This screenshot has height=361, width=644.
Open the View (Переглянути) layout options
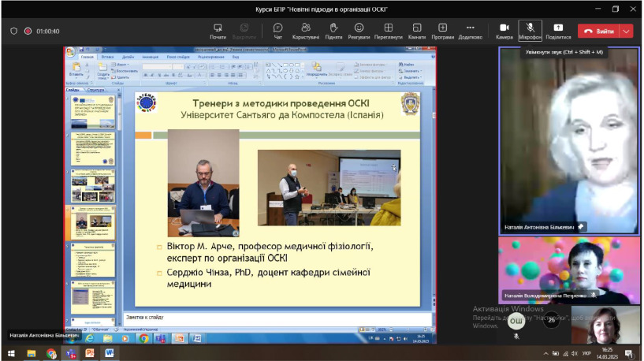[388, 31]
